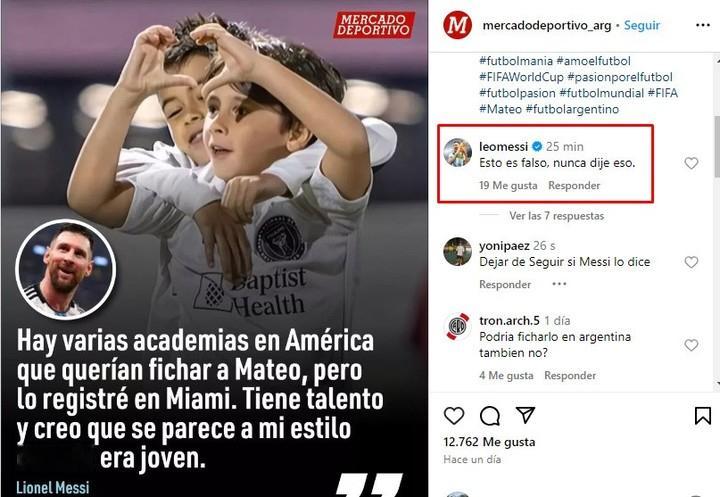Save the post with the bookmark icon
The image size is (720, 497).
coord(703,416)
